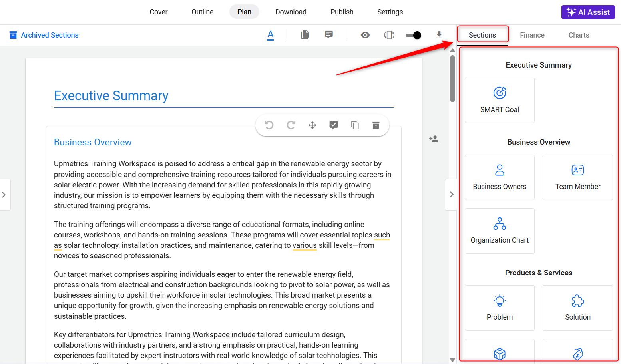Click the download arrow icon in toolbar

coord(439,35)
